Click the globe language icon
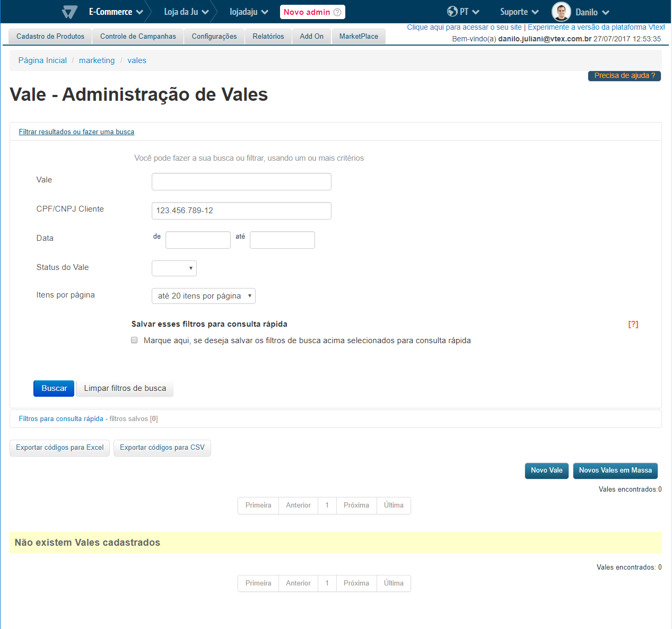This screenshot has height=629, width=672. [452, 12]
